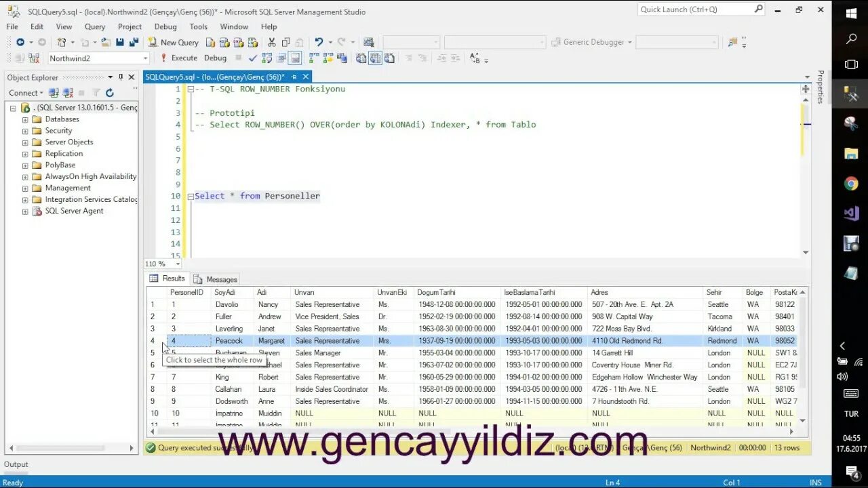Select the PersonelID column header
The height and width of the screenshot is (488, 868).
189,293
